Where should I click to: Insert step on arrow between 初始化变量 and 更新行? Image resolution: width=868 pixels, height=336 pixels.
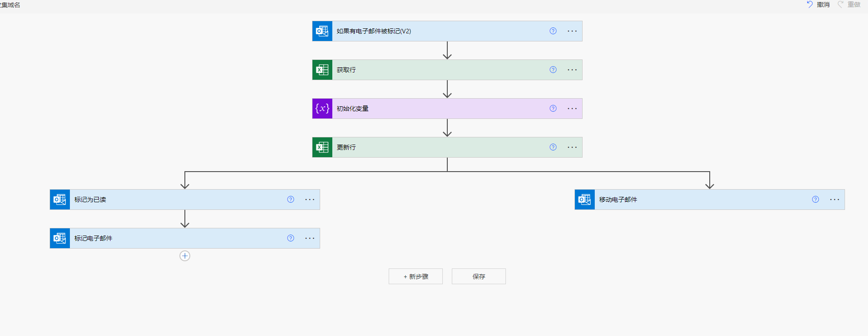click(x=447, y=128)
